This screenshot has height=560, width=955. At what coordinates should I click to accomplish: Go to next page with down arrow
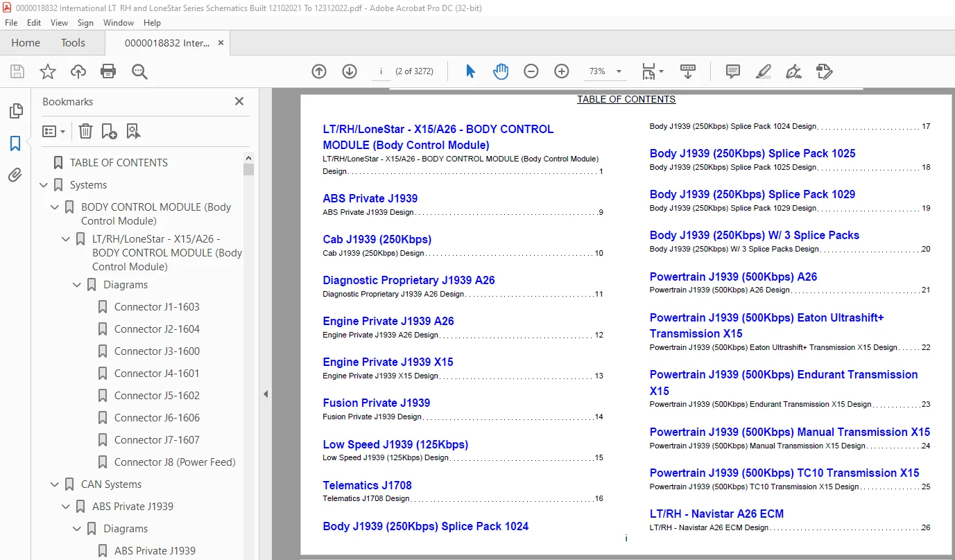(350, 71)
